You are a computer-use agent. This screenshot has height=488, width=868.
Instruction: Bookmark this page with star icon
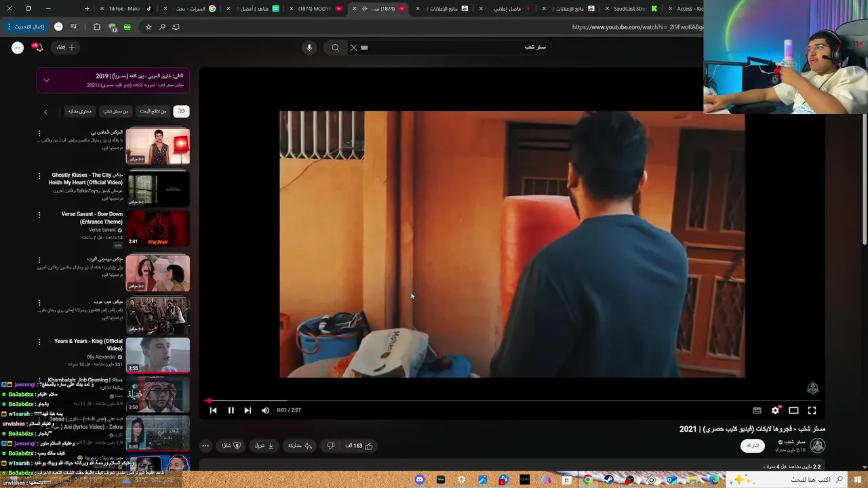click(149, 27)
